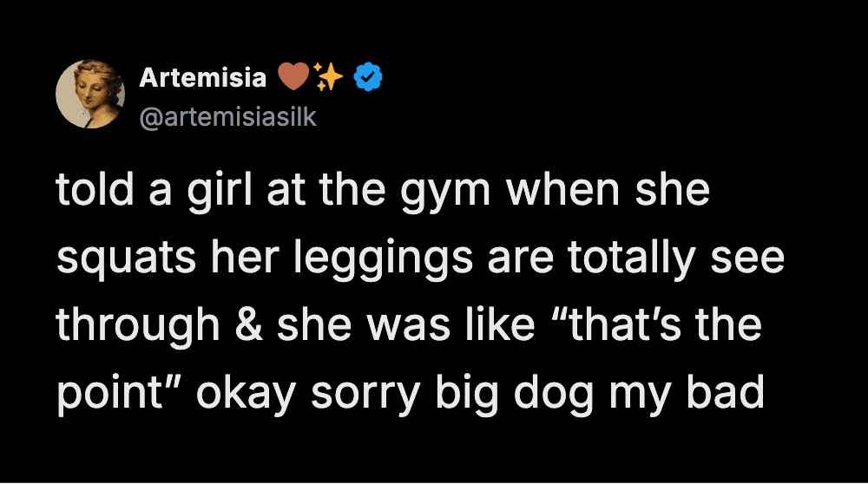Viewport: 868px width, 484px height.
Task: Click the word "through" in the tweet
Action: click(x=137, y=325)
